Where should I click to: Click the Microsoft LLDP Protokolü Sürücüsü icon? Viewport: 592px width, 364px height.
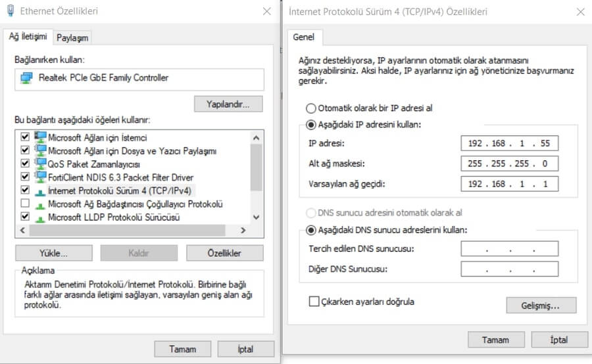[x=41, y=217]
